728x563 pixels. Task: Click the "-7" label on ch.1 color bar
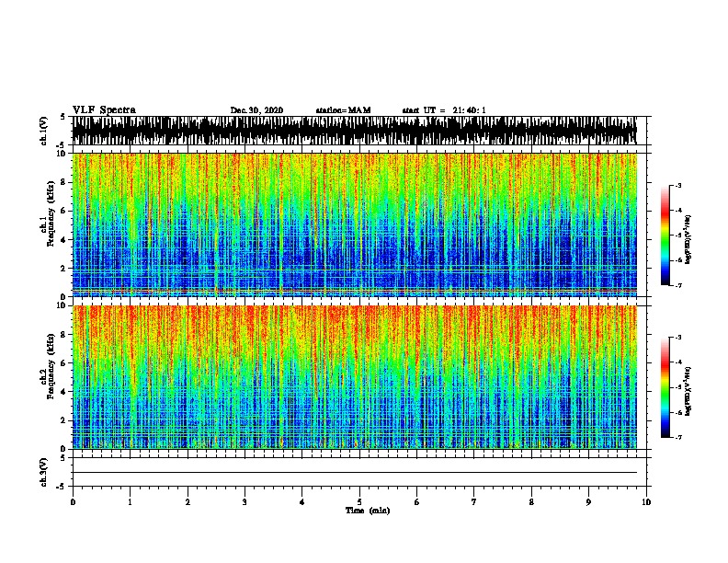point(678,285)
